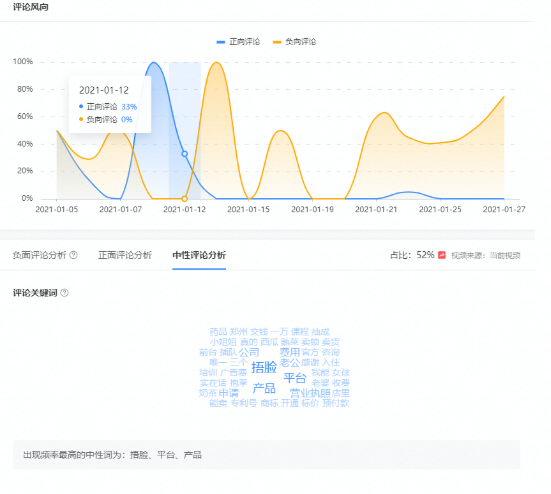Click red trend icon beside 52%

[x=442, y=255]
